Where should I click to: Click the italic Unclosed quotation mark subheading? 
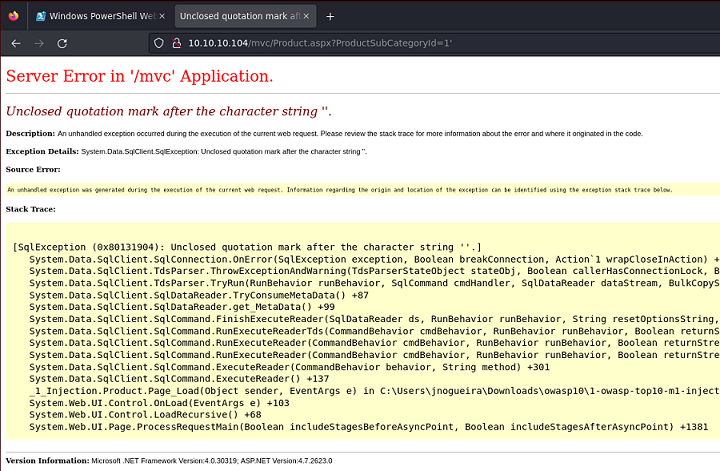click(168, 111)
